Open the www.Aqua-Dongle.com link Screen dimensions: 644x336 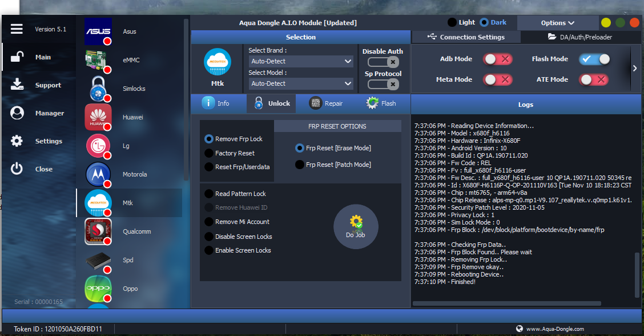556,329
